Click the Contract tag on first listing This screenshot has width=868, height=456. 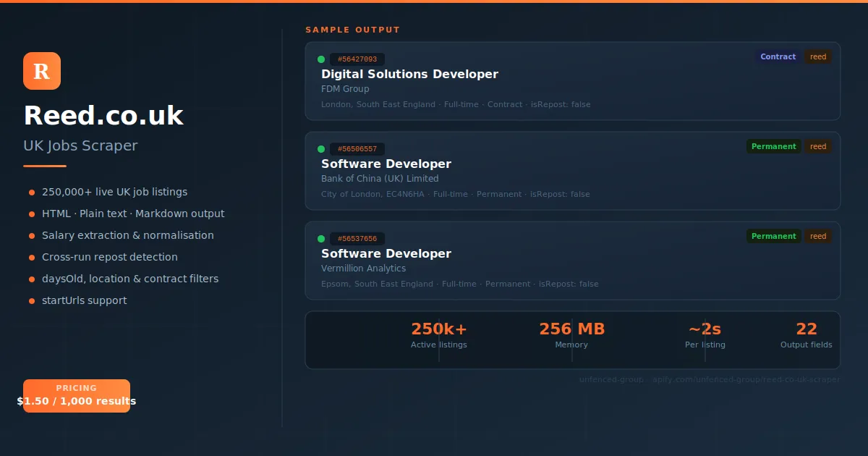click(x=778, y=56)
